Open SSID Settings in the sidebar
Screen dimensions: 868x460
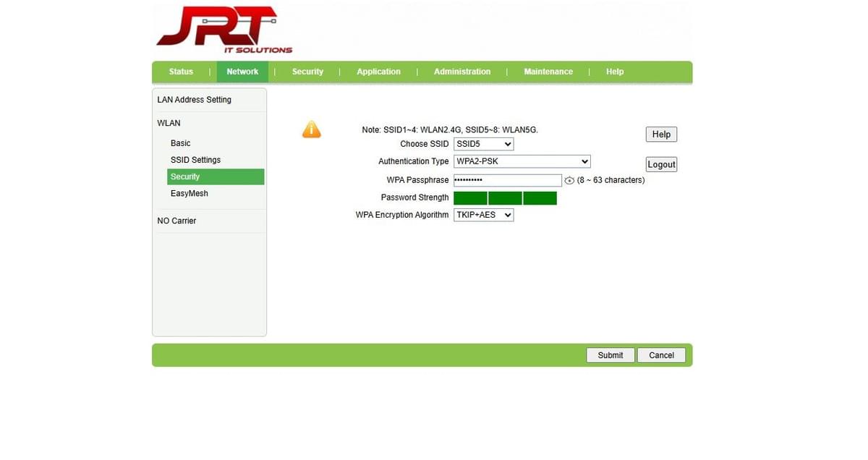tap(195, 160)
